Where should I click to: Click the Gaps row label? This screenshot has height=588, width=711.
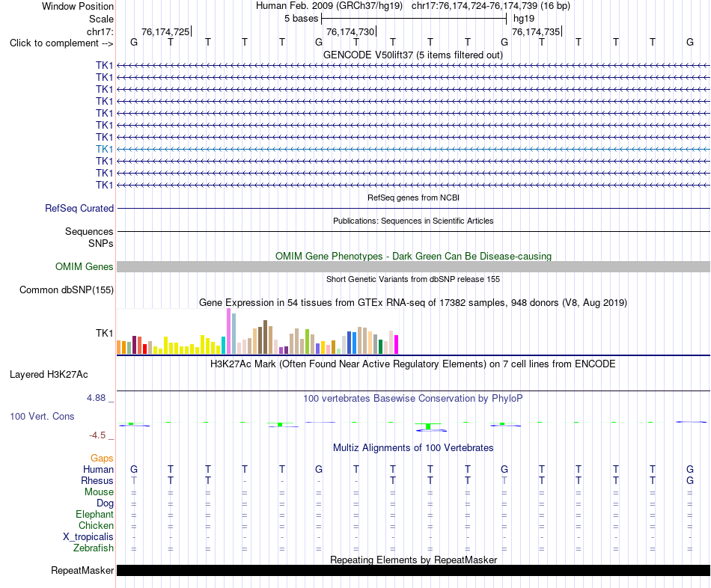(102, 459)
